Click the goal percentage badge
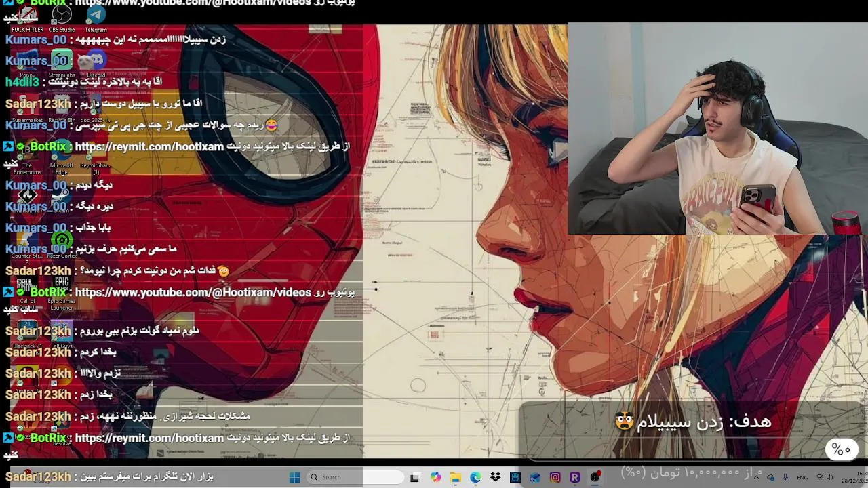Viewport: 868px width, 488px height. tap(842, 449)
